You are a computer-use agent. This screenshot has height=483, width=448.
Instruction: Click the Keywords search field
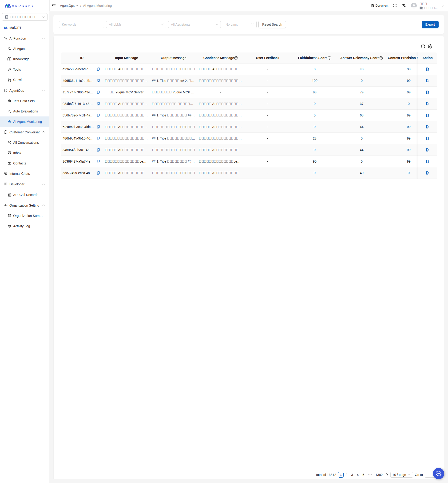[81, 24]
